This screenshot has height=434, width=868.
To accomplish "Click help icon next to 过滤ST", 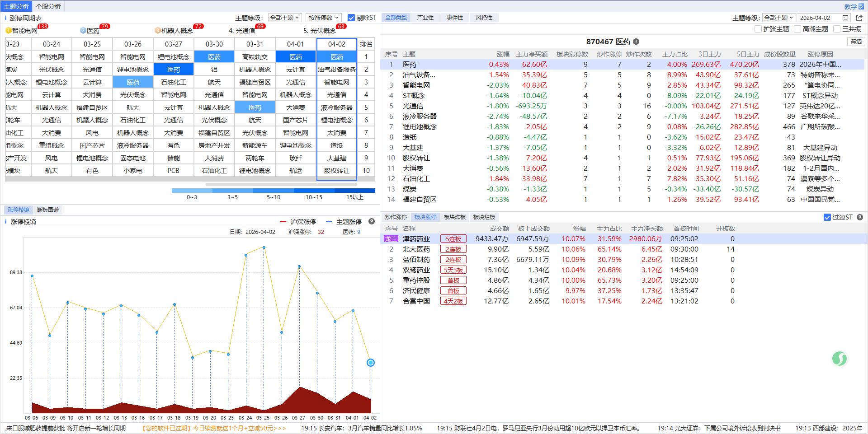I will coord(860,217).
